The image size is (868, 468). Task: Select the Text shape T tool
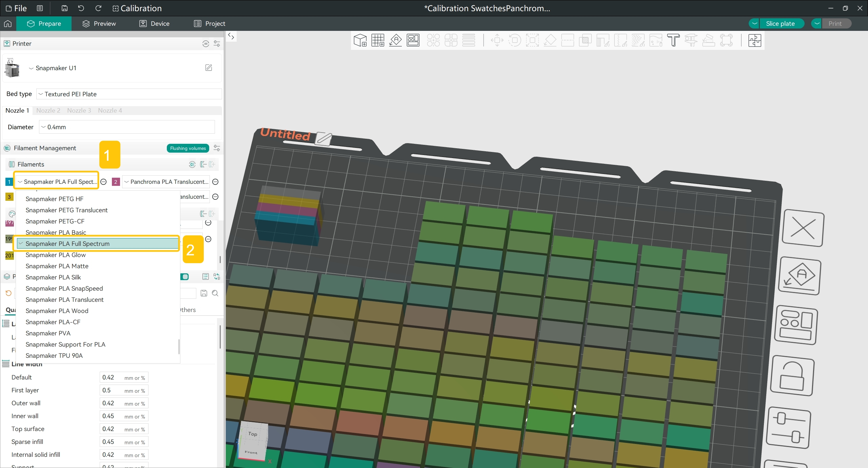pos(673,40)
